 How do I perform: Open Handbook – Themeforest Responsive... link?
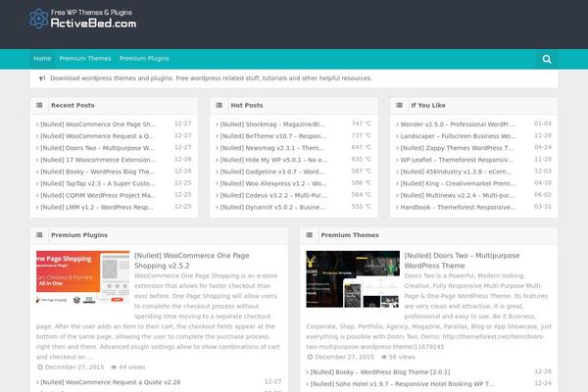[458, 208]
